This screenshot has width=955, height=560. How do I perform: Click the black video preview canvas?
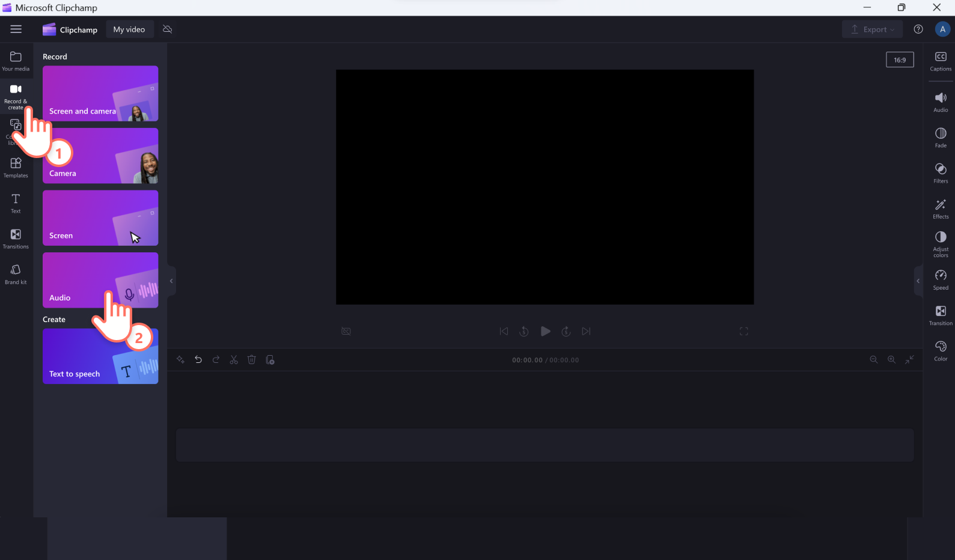click(x=545, y=187)
